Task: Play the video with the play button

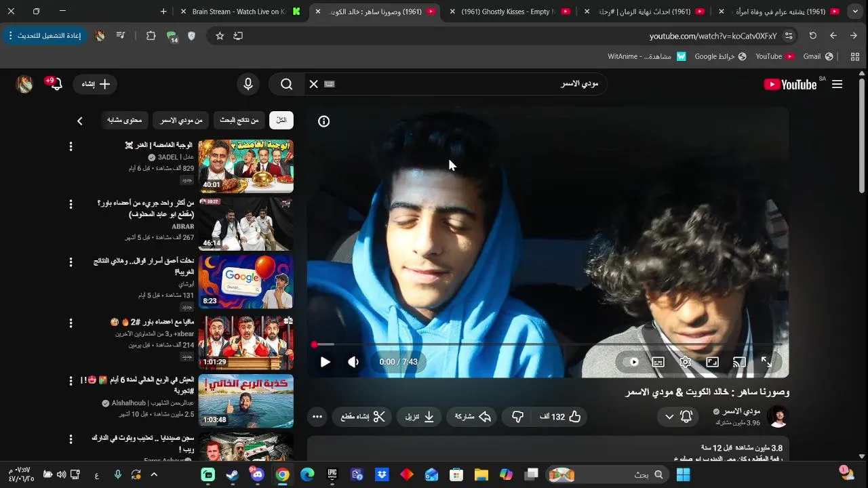Action: [325, 362]
